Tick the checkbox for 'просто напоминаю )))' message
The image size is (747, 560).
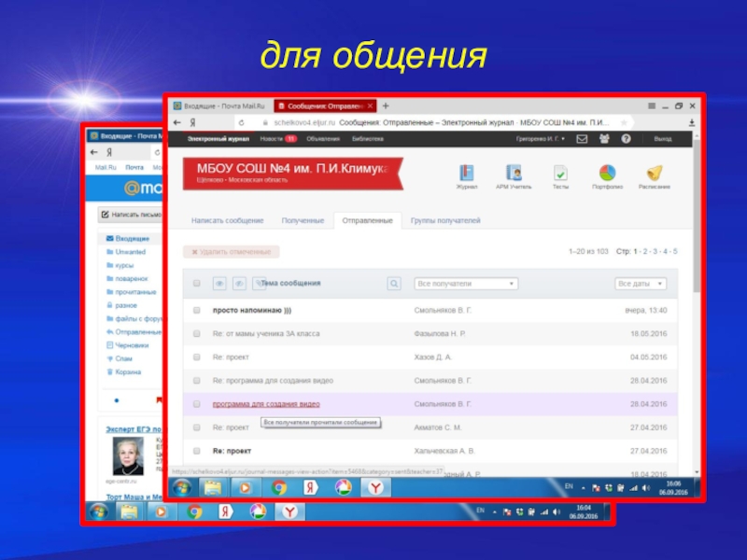coord(197,309)
